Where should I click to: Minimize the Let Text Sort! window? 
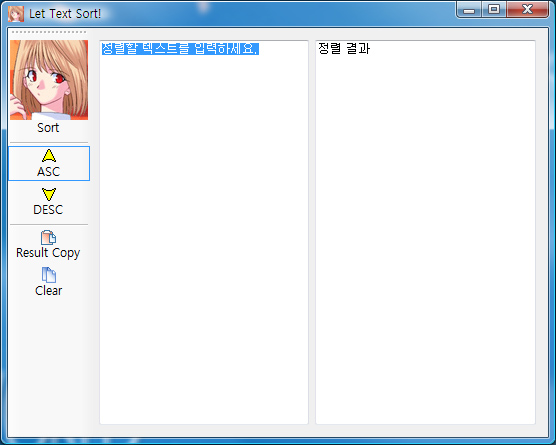[469, 9]
